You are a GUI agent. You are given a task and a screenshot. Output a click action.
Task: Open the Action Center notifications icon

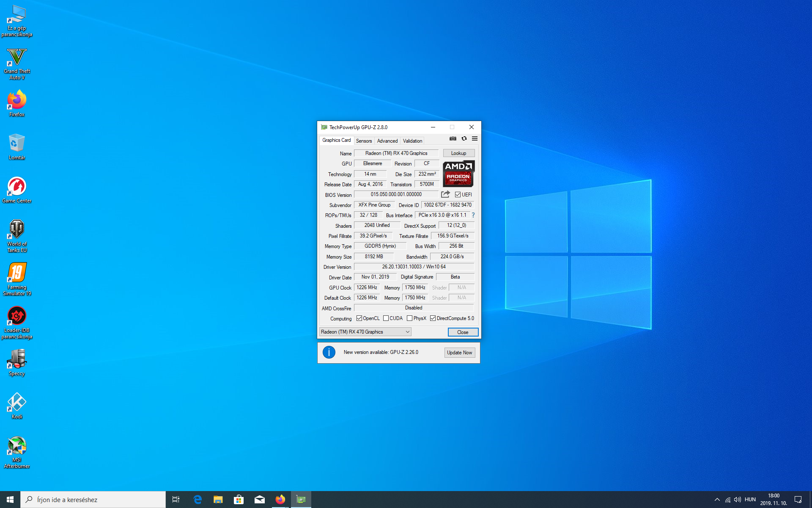tap(798, 500)
